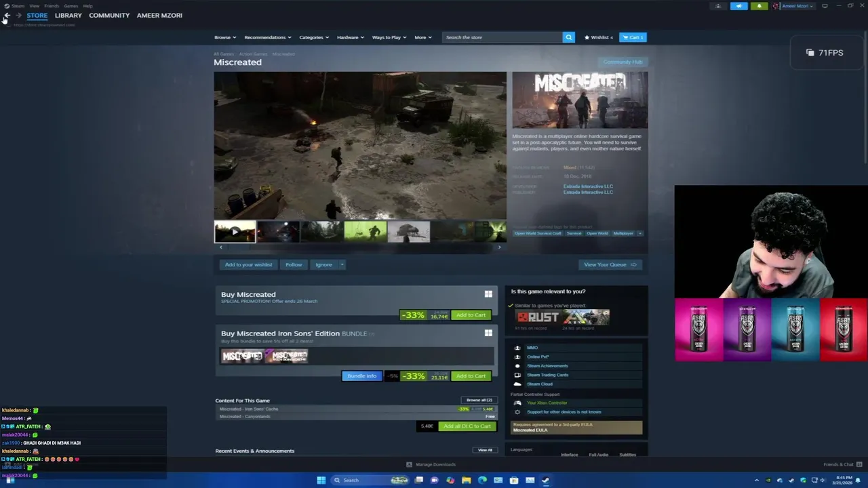Click the Ignore button
This screenshot has width=868, height=488.
[323, 264]
